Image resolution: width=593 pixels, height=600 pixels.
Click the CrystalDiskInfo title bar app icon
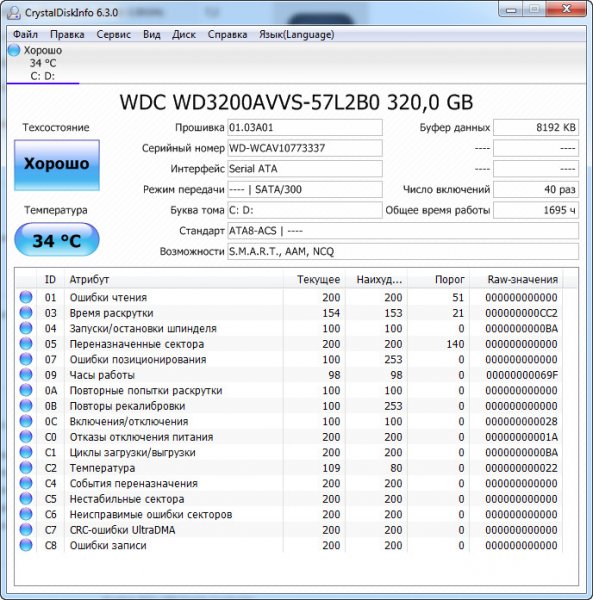(x=13, y=13)
